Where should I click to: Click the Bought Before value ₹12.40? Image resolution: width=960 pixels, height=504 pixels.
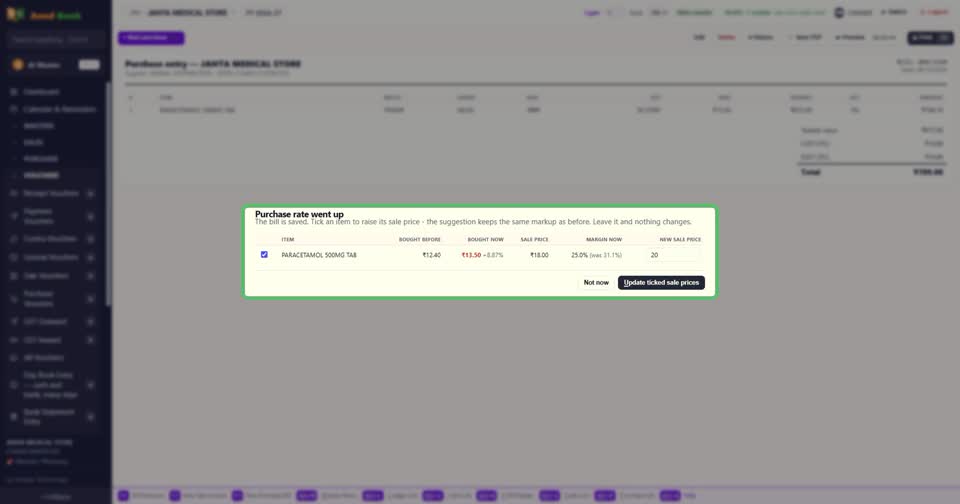coord(431,255)
